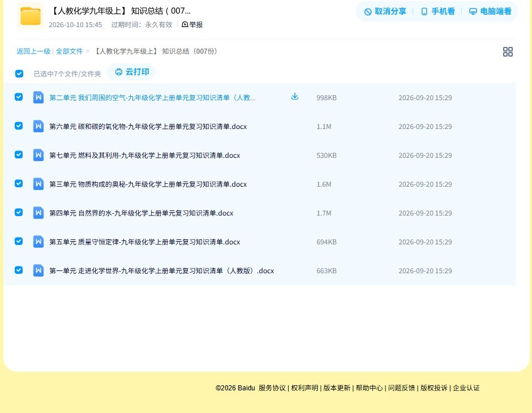Image resolution: width=532 pixels, height=413 pixels.
Task: Click the 530KB file size
Action: 327,155
